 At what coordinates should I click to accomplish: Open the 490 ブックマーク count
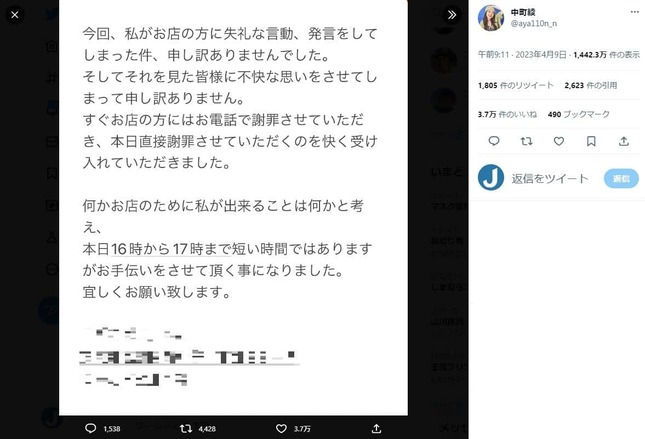(x=578, y=114)
